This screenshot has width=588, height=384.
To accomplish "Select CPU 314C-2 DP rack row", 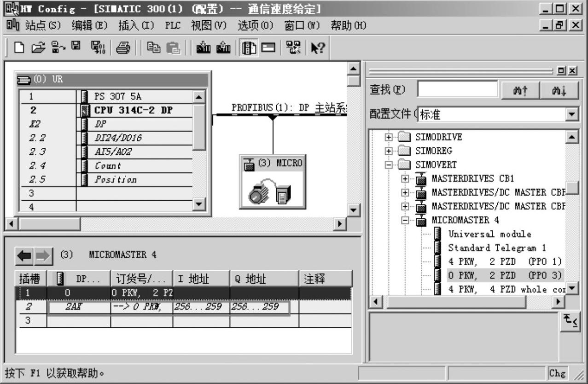I will 105,111.
